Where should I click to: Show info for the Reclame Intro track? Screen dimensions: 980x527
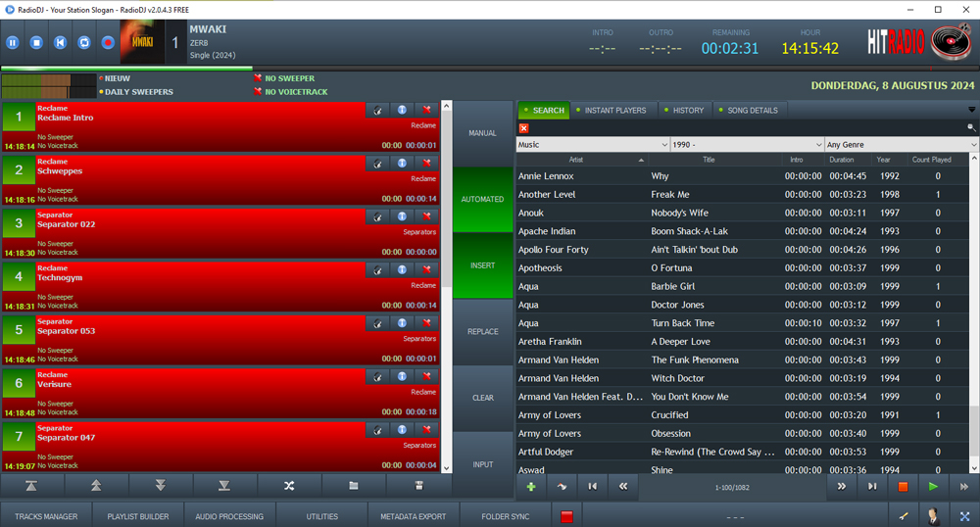point(402,110)
